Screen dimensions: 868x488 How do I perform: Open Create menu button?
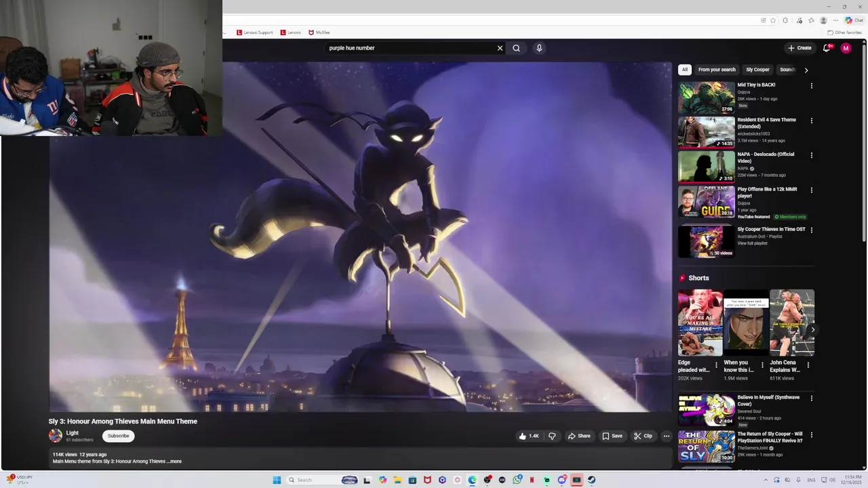800,48
